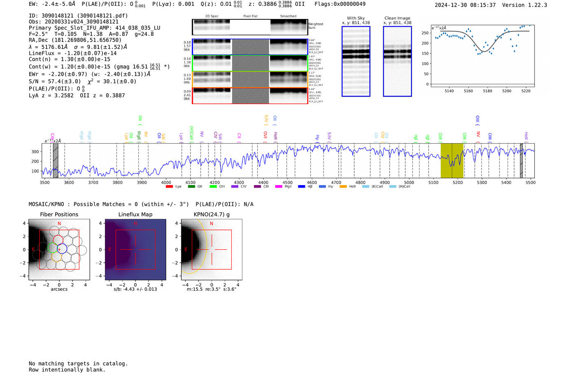Click the blue fiber circle in Fiber Positions
Viewport: 576px width, 392px height.
(x=62, y=248)
